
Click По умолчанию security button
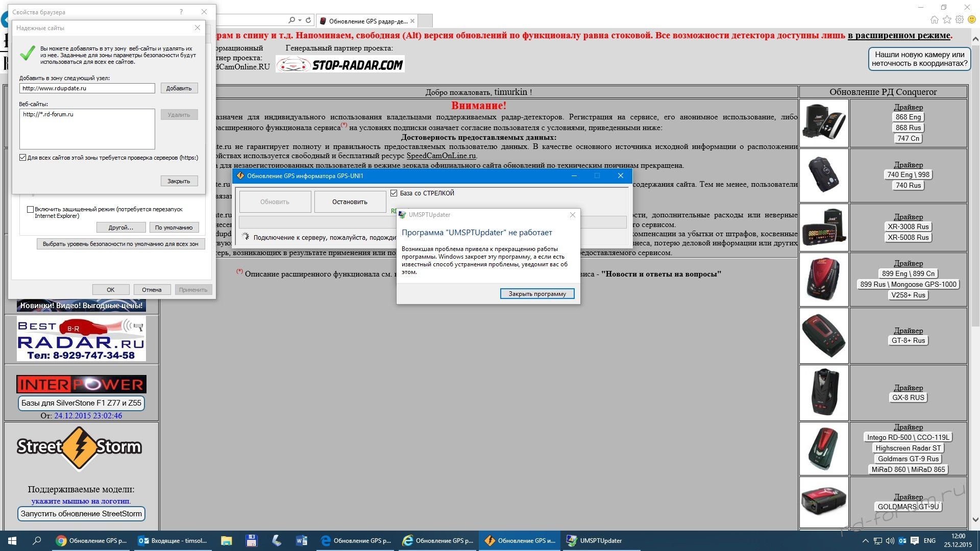(x=174, y=228)
